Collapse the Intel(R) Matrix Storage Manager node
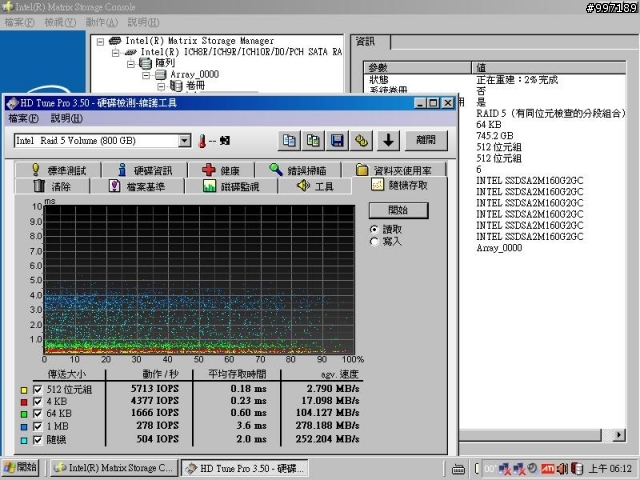Screen dimensions: 640x480 coord(100,41)
